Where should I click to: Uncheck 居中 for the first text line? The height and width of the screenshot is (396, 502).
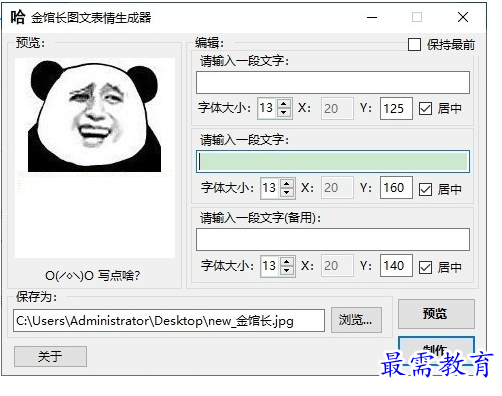point(425,109)
